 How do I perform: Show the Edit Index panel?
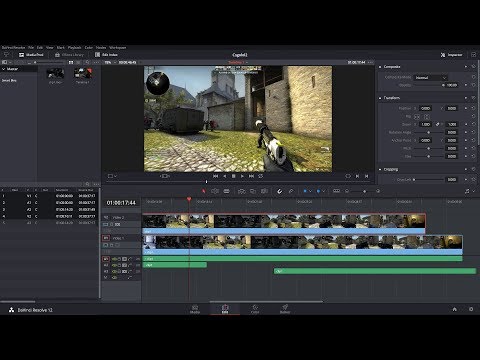click(106, 55)
